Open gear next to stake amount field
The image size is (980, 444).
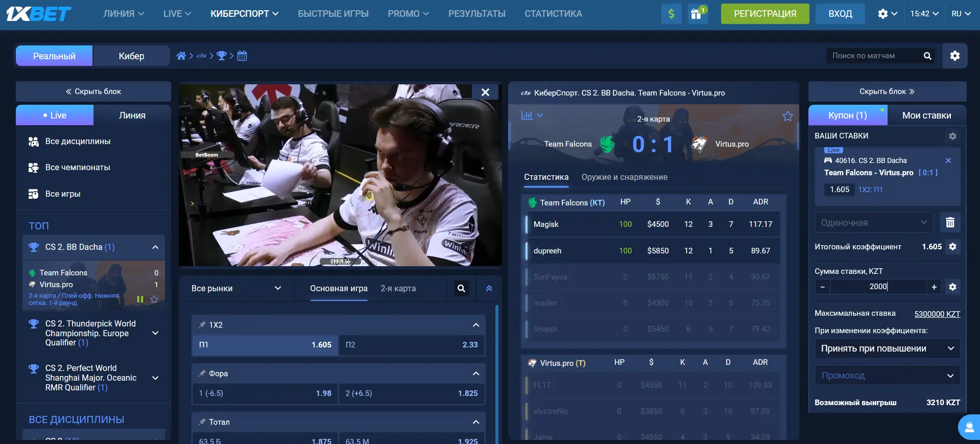tap(952, 287)
